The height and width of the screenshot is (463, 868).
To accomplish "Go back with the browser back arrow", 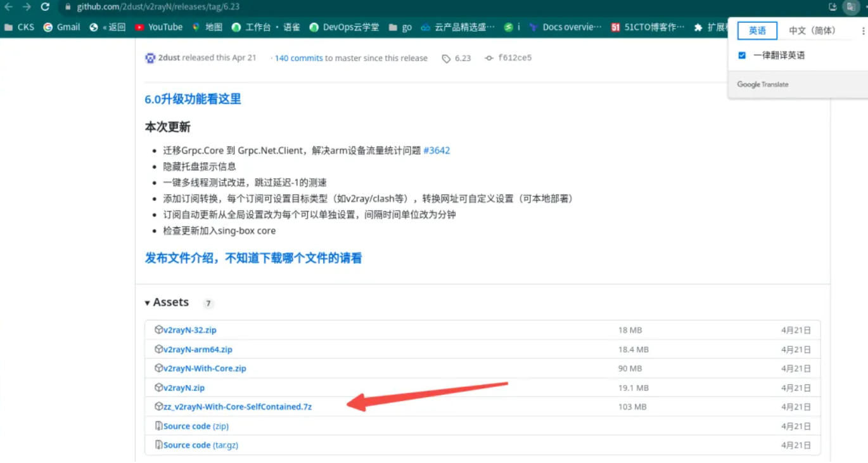I will [8, 7].
